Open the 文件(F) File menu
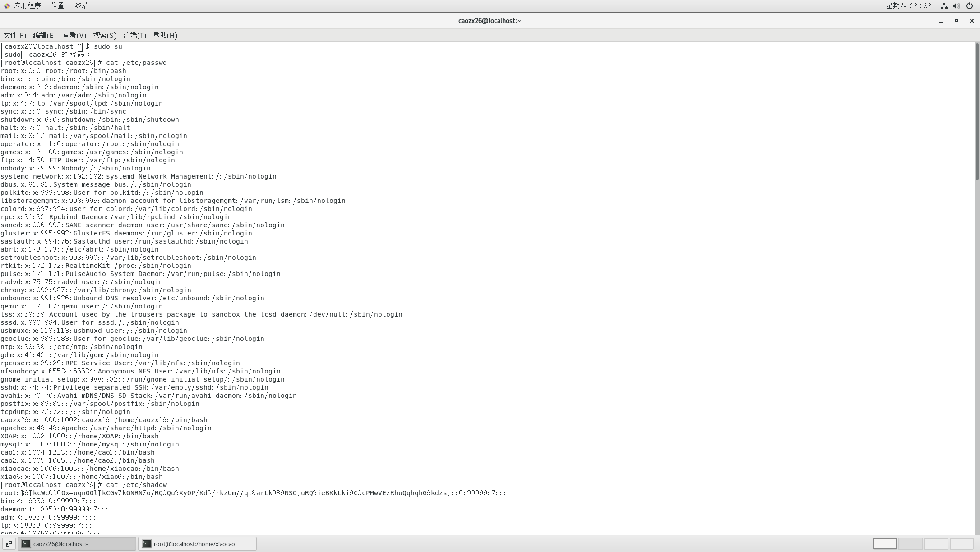The image size is (980, 552). pos(15,35)
